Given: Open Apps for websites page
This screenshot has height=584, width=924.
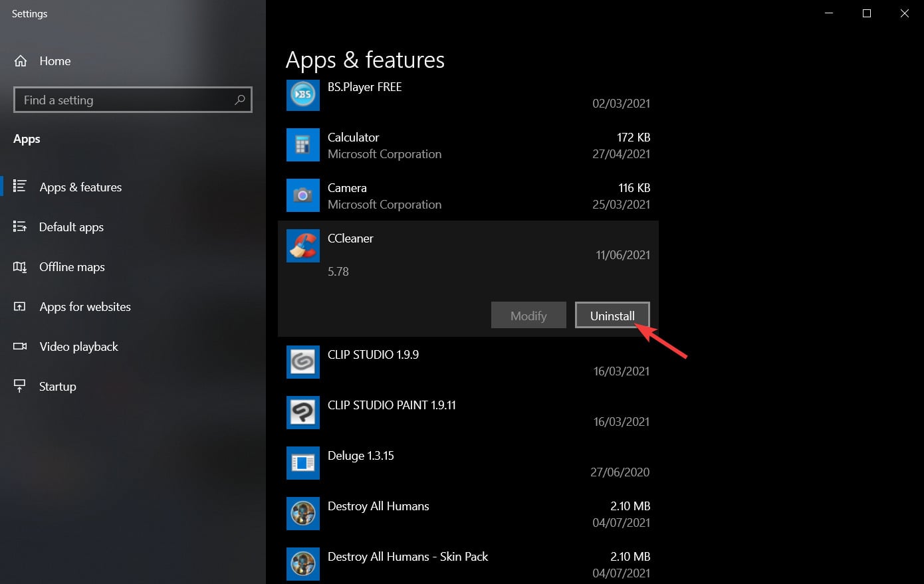Looking at the screenshot, I should tap(84, 307).
